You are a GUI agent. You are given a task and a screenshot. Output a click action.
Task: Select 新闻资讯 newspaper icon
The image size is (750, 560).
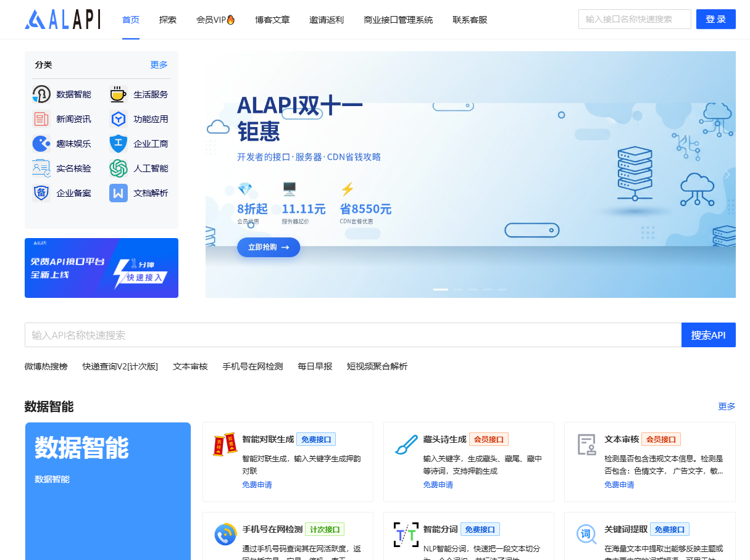[41, 119]
